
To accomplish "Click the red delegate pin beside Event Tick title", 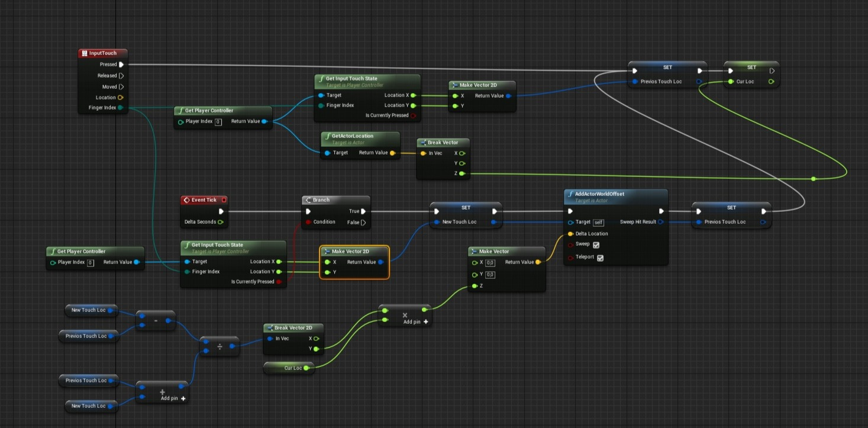I will (224, 200).
